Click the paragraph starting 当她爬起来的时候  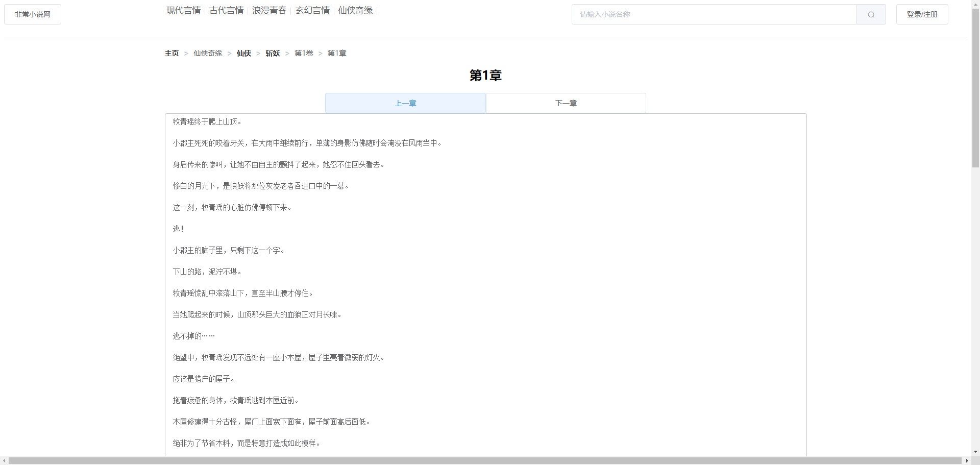click(257, 314)
